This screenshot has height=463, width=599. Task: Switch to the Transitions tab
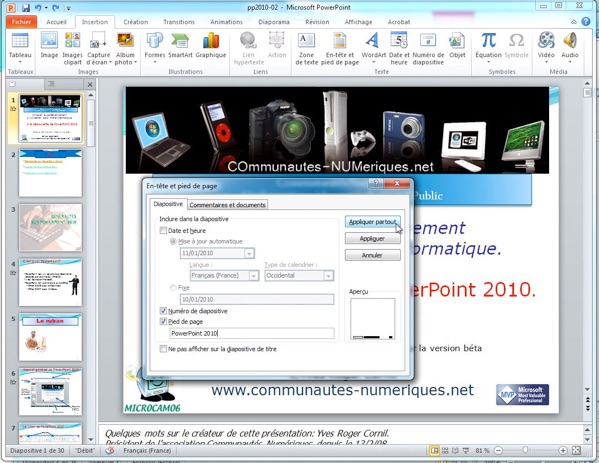coord(179,22)
